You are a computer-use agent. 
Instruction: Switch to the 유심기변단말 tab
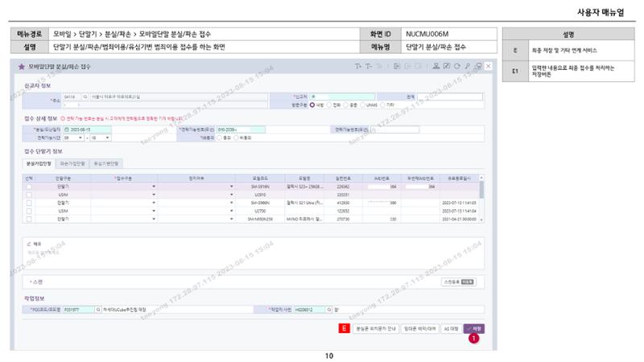coord(106,163)
